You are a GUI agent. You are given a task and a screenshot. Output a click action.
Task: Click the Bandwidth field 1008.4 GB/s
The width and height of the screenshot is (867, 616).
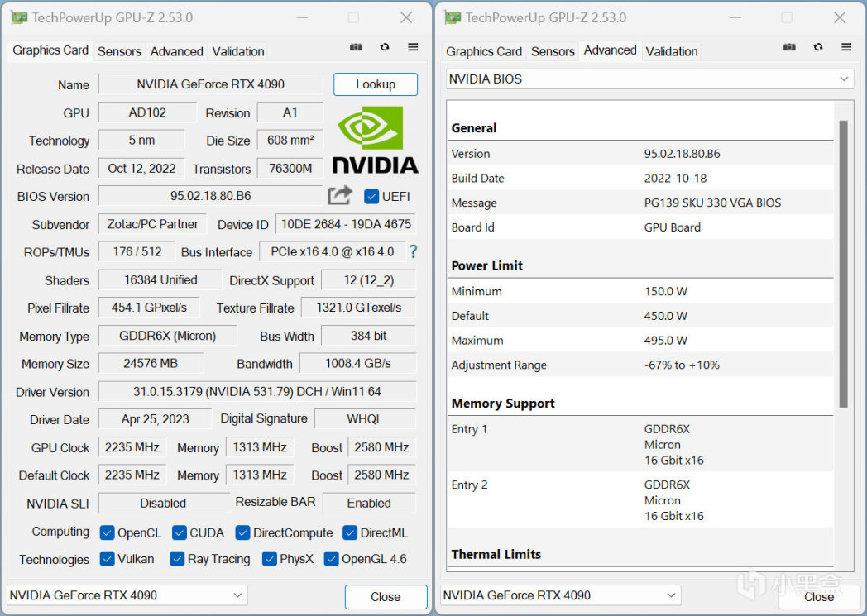coord(357,363)
